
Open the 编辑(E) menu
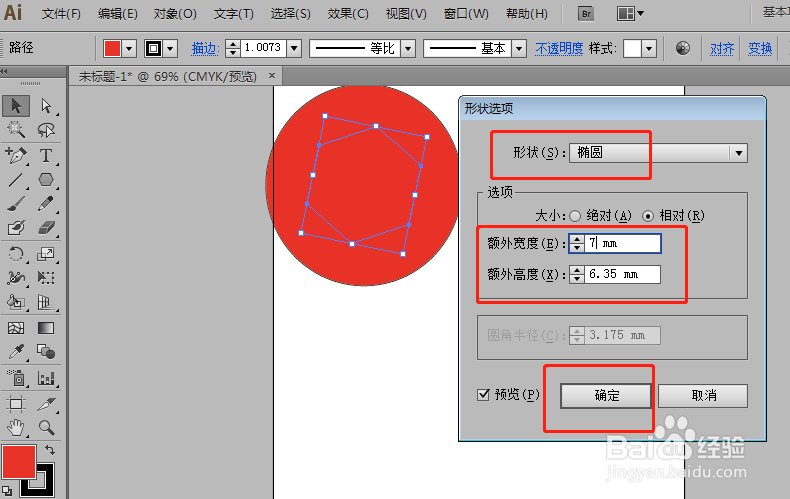(x=117, y=14)
